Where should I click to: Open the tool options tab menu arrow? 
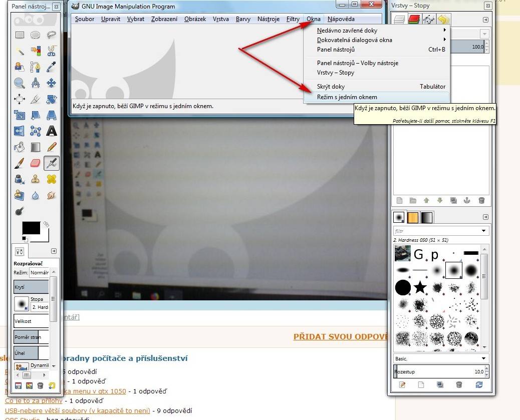click(x=54, y=251)
